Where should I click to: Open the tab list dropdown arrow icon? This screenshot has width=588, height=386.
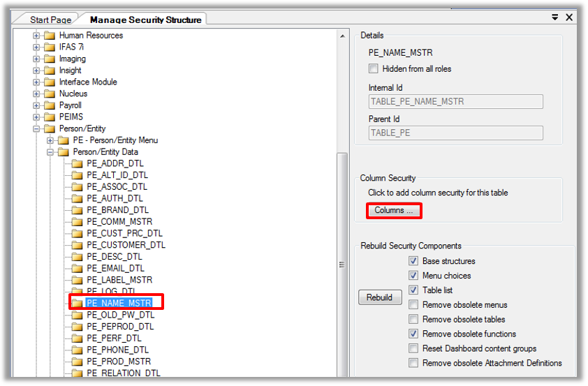point(555,17)
